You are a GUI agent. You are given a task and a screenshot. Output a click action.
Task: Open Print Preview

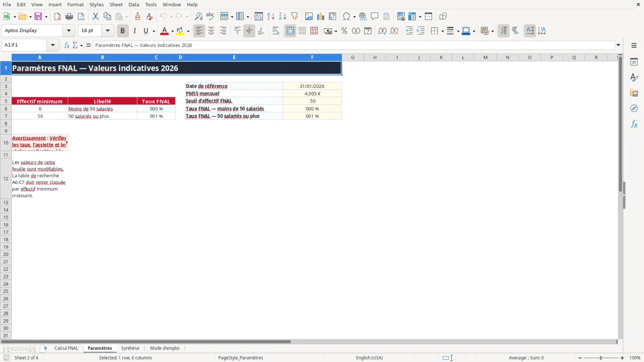81,17
